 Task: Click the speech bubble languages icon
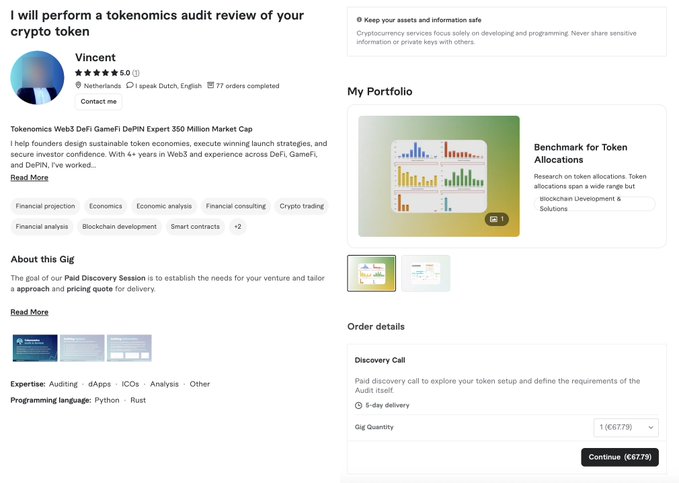coord(130,86)
